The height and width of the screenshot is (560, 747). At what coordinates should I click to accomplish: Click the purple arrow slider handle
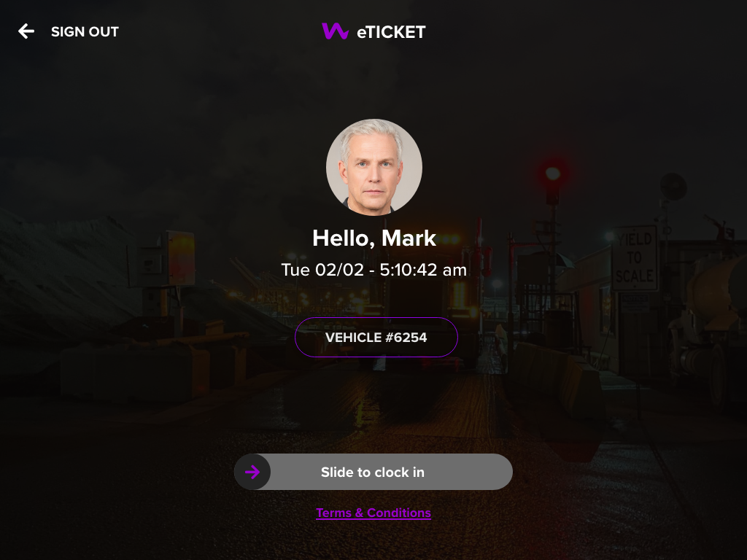(252, 472)
